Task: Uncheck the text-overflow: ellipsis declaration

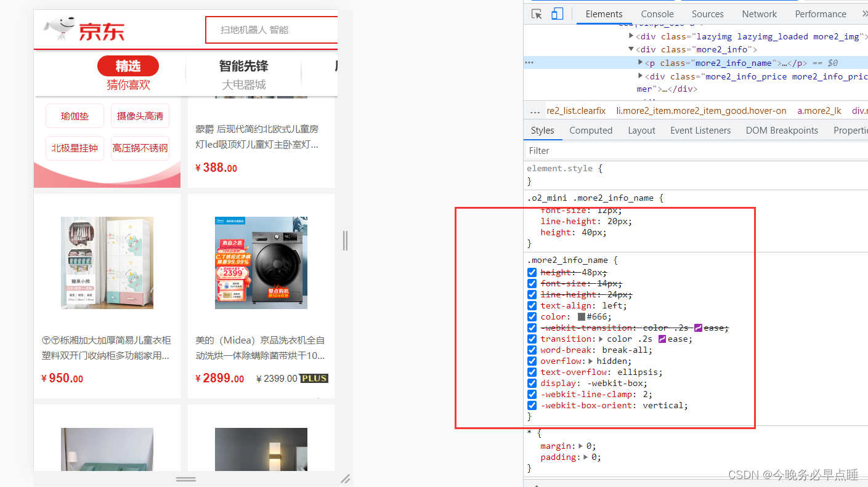Action: pyautogui.click(x=532, y=372)
